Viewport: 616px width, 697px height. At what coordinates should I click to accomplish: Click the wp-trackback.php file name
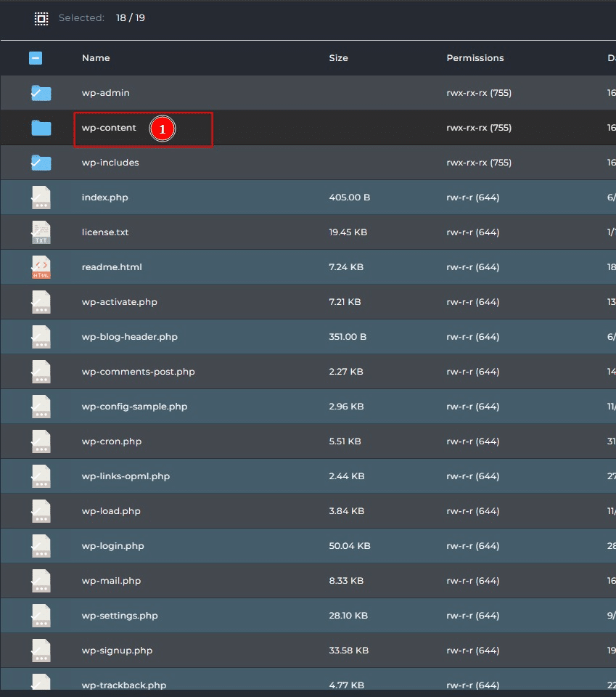click(x=124, y=685)
